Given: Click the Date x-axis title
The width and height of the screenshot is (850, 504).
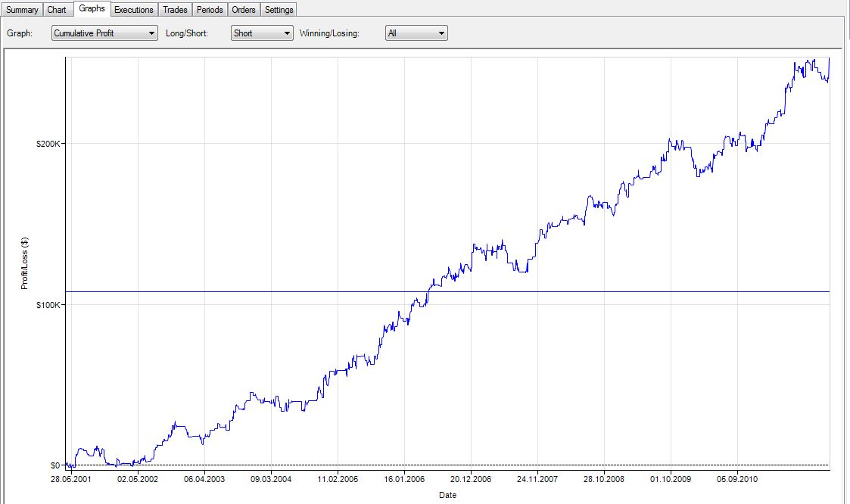Looking at the screenshot, I should pyautogui.click(x=447, y=495).
